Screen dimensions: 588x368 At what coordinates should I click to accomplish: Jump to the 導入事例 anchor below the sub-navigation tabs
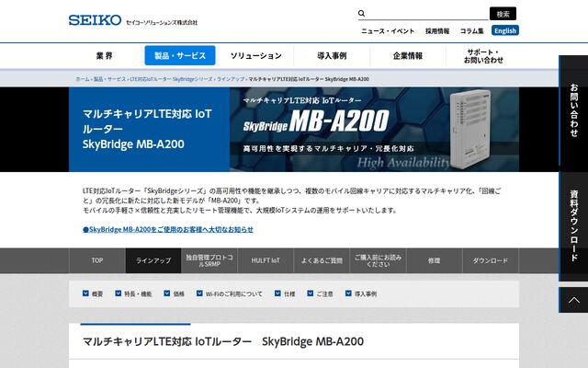pyautogui.click(x=366, y=294)
